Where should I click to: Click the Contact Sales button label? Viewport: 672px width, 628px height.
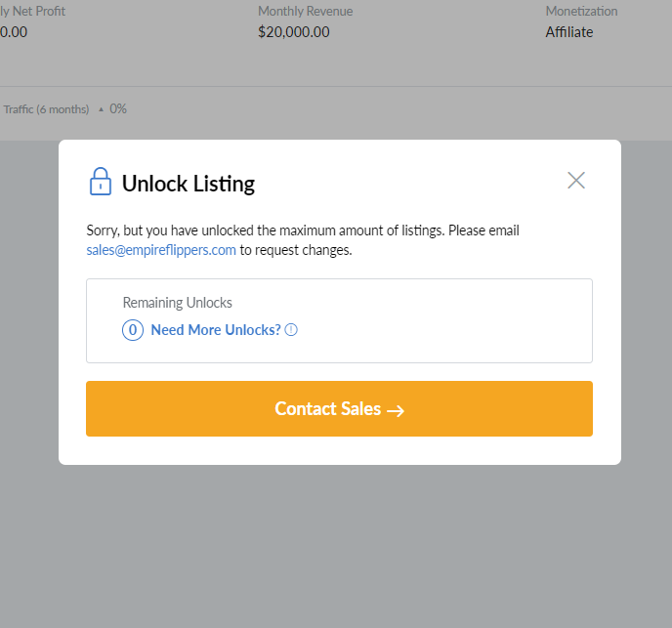coord(328,408)
